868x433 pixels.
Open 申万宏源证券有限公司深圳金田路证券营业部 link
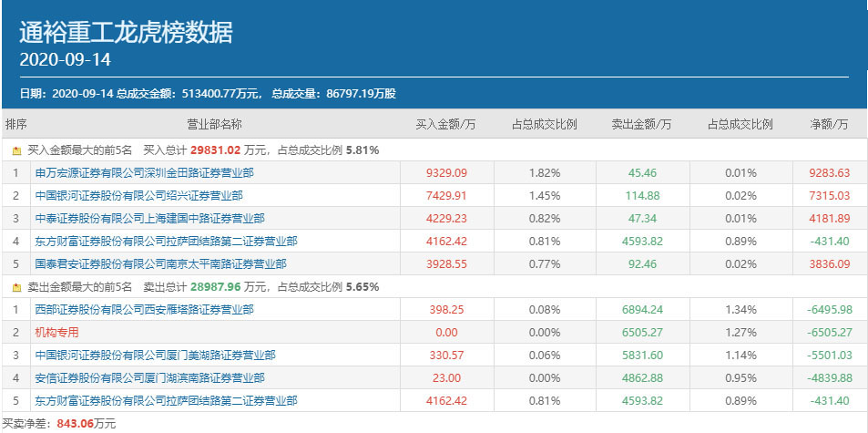(x=144, y=173)
